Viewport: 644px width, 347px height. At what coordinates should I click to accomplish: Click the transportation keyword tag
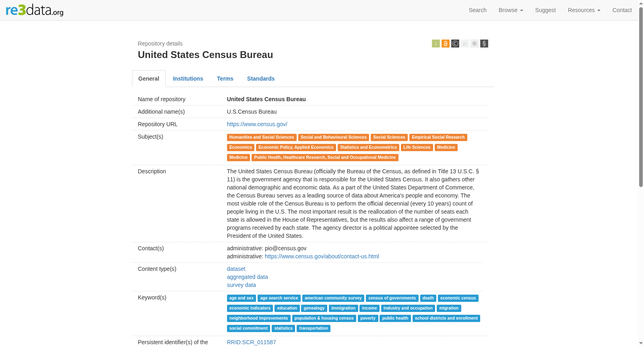point(314,328)
